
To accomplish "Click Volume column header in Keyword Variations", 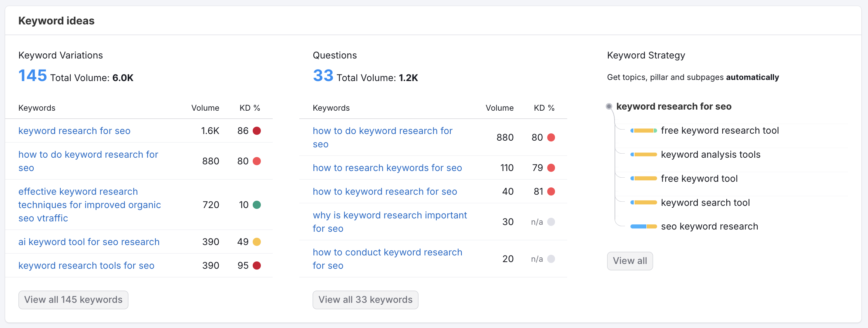I will pyautogui.click(x=205, y=108).
